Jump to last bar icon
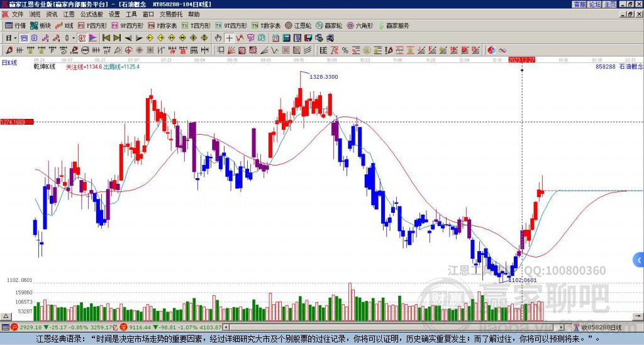Image resolution: width=644 pixels, height=345 pixels. coord(117,38)
